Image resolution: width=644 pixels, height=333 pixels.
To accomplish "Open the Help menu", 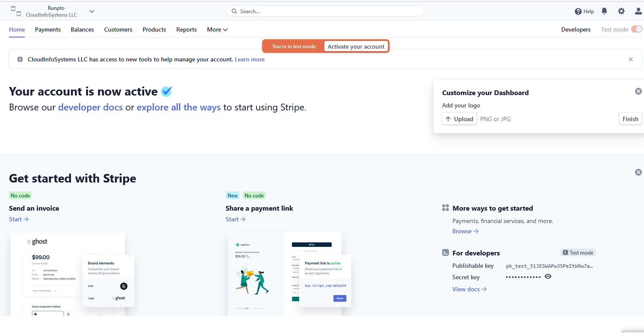I will click(x=584, y=11).
